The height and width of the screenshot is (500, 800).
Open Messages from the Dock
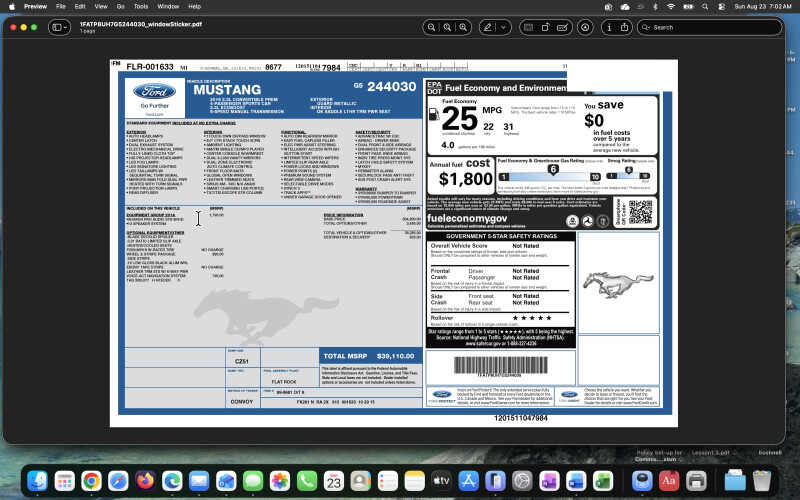pyautogui.click(x=253, y=481)
